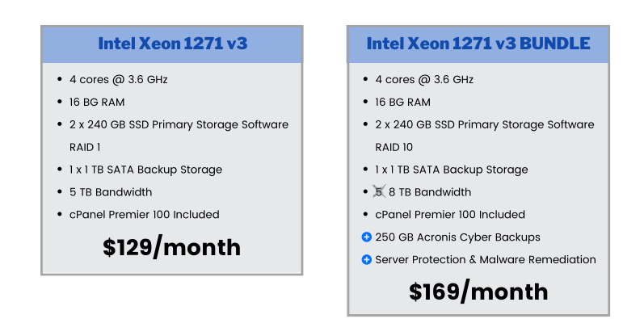The width and height of the screenshot is (644, 319).
Task: Click cPanel Premier 100 Included in basic plan
Action: pos(144,215)
